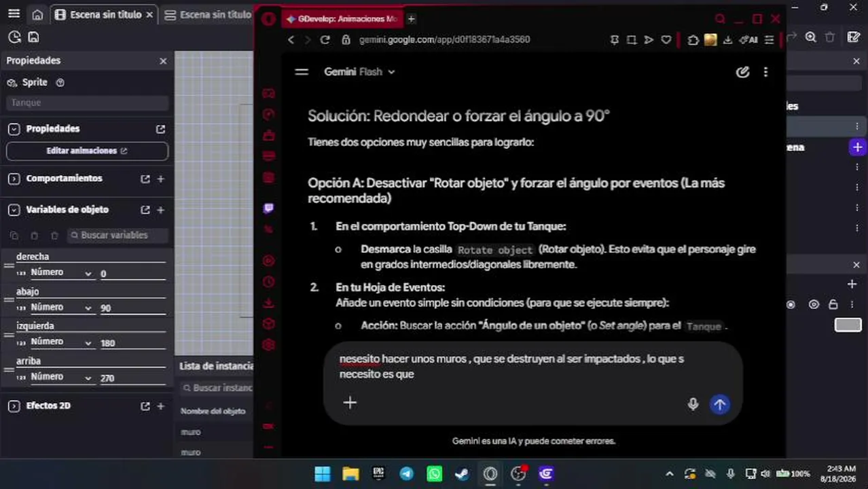This screenshot has width=868, height=489.
Task: Open browser search icon in title bar
Action: tap(720, 19)
